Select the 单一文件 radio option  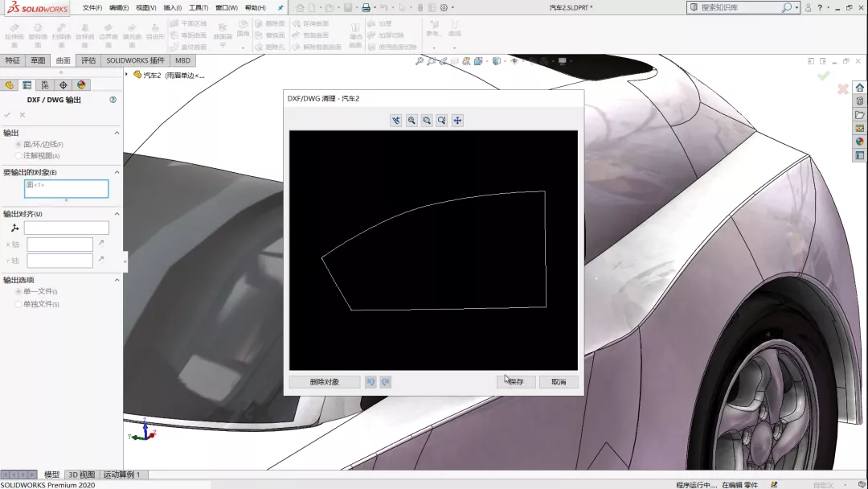[x=18, y=291]
